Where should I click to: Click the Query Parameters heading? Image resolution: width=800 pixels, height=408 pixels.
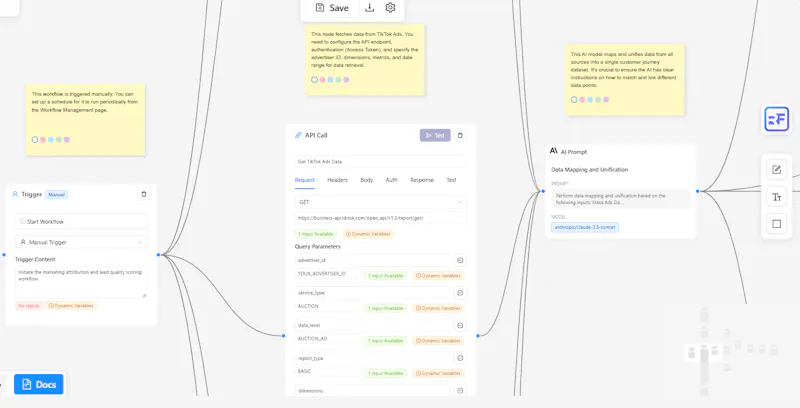[317, 247]
